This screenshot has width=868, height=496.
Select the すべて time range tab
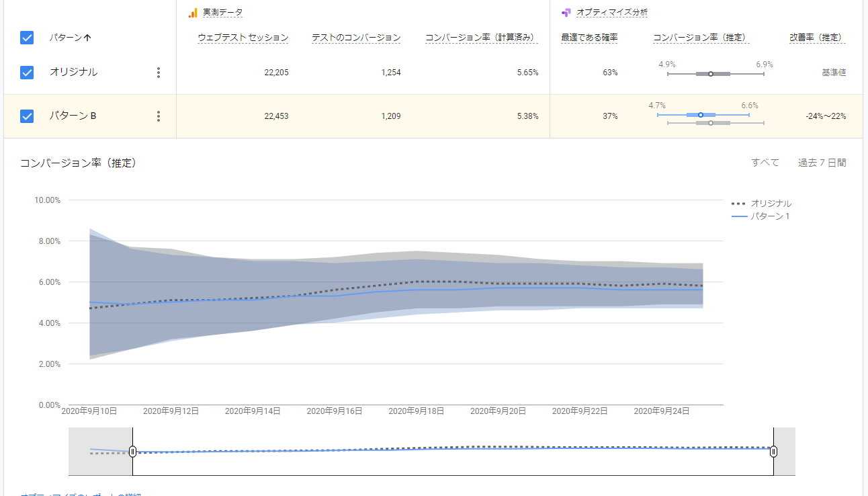(765, 163)
